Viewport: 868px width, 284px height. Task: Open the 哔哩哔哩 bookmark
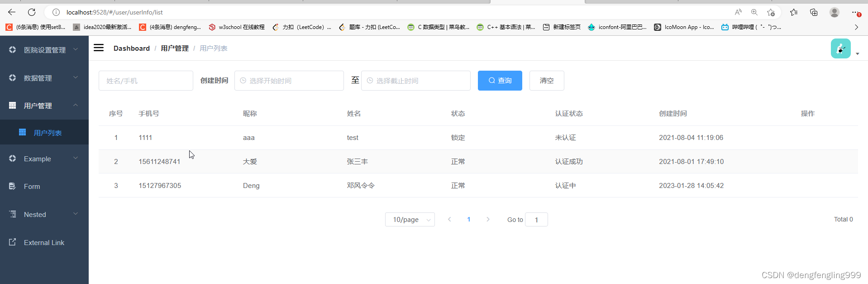pos(751,27)
